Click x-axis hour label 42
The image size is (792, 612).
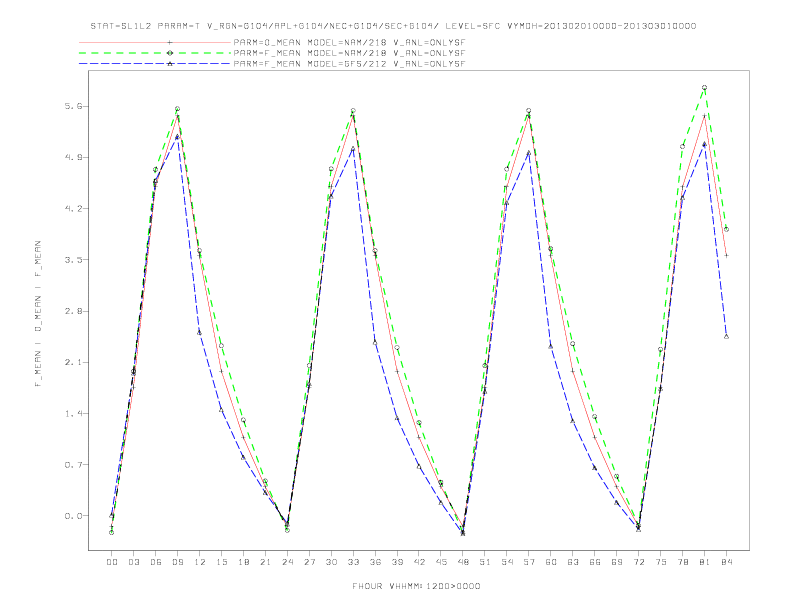click(x=419, y=562)
